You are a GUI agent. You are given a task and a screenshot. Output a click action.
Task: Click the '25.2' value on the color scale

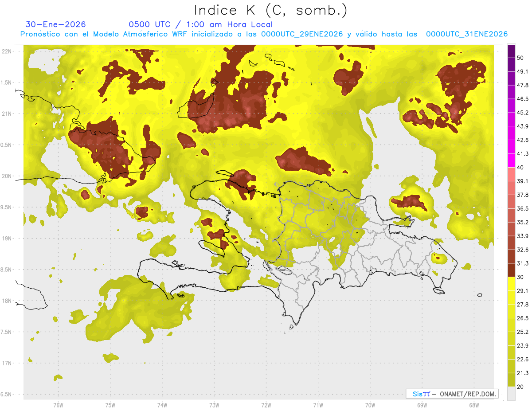[x=523, y=332]
